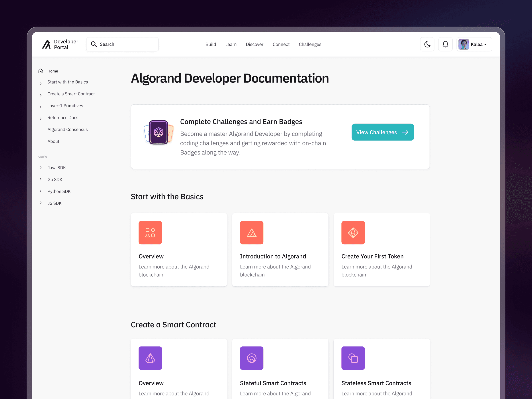Viewport: 532px width, 399px height.
Task: Open the Build menu in the top navigation
Action: click(211, 44)
